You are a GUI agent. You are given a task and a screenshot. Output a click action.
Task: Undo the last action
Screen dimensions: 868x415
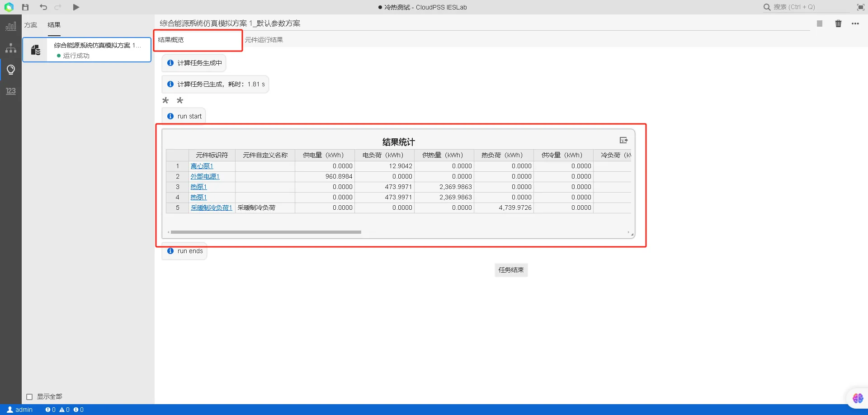(x=43, y=7)
